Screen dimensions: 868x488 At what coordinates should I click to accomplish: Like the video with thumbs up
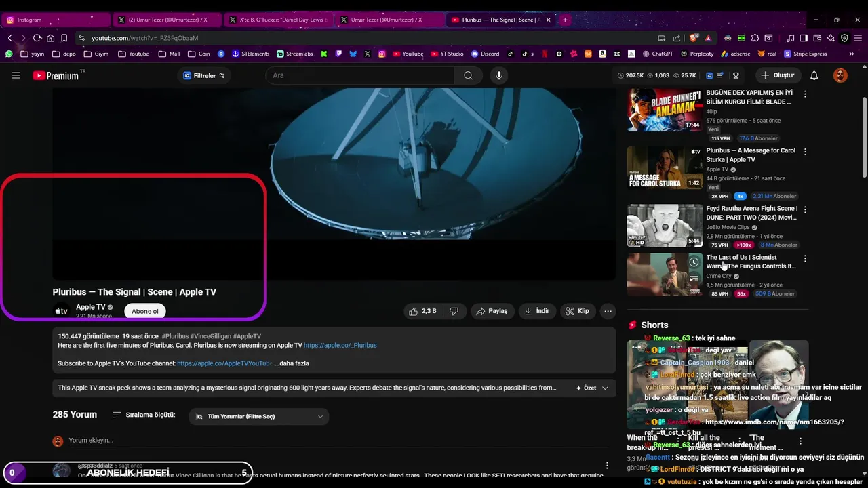[x=423, y=311]
